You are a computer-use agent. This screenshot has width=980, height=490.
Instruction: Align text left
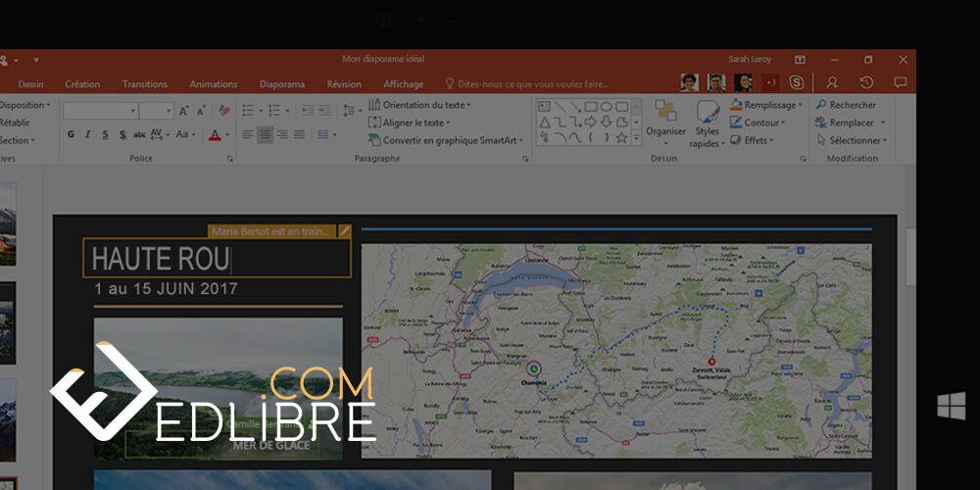point(248,134)
